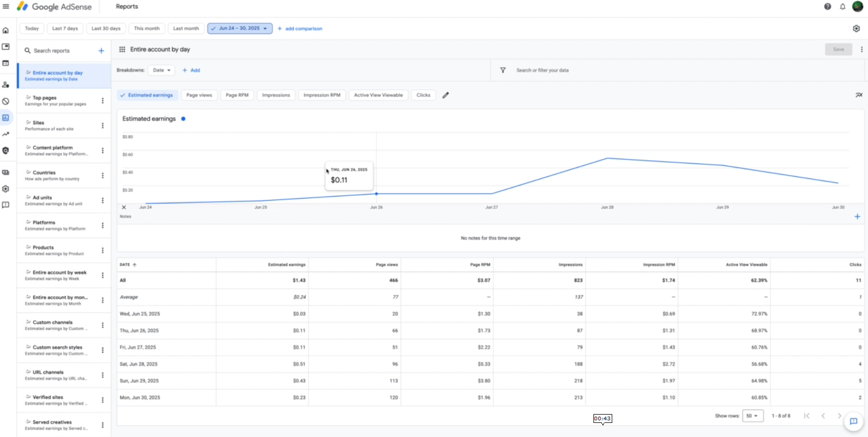Click add comparison link
The width and height of the screenshot is (868, 437).
pyautogui.click(x=300, y=29)
